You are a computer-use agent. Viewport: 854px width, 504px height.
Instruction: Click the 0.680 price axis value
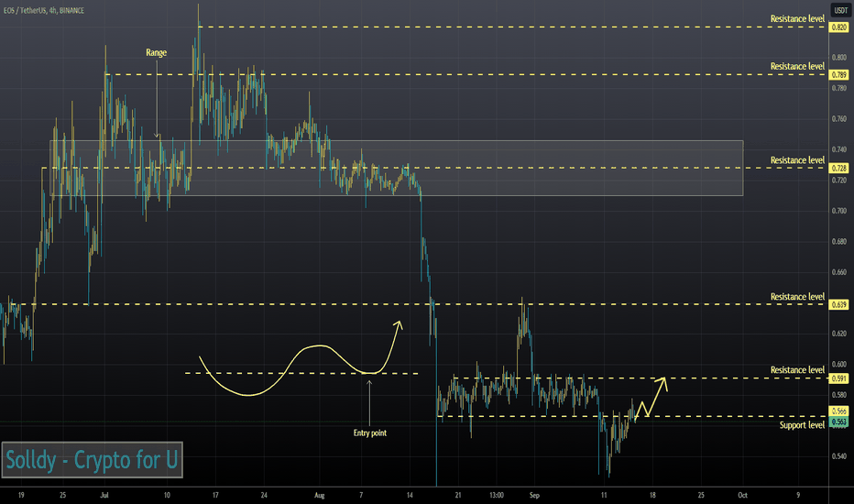(x=839, y=241)
